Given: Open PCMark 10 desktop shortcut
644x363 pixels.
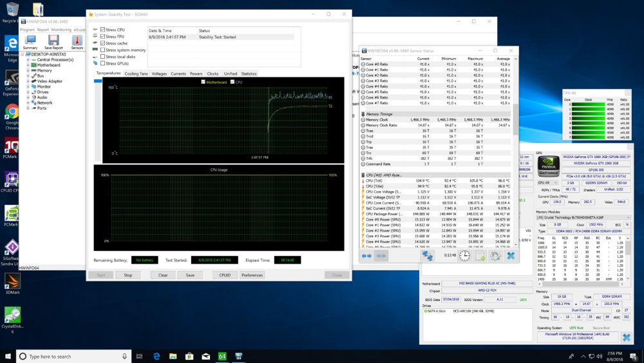Looking at the screenshot, I should (x=11, y=148).
